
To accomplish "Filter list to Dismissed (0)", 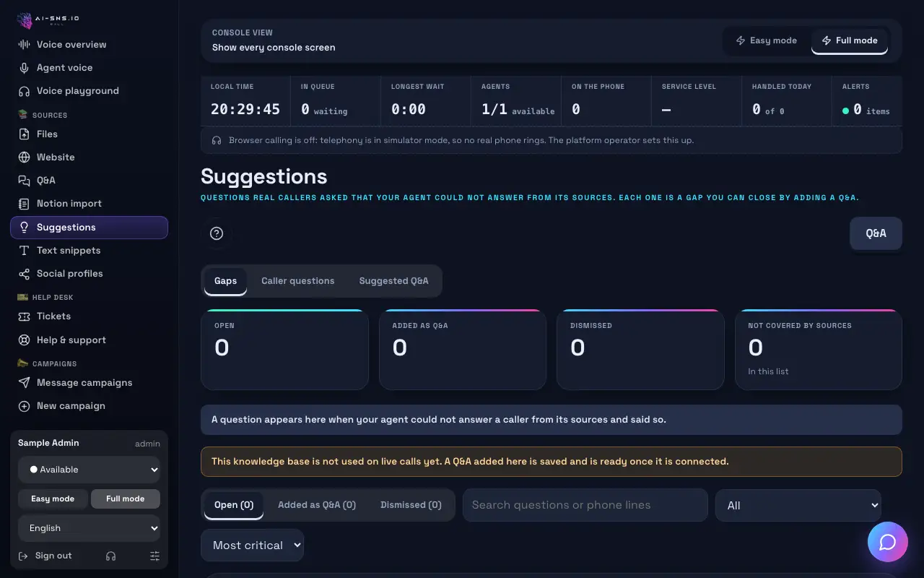I will coord(411,505).
